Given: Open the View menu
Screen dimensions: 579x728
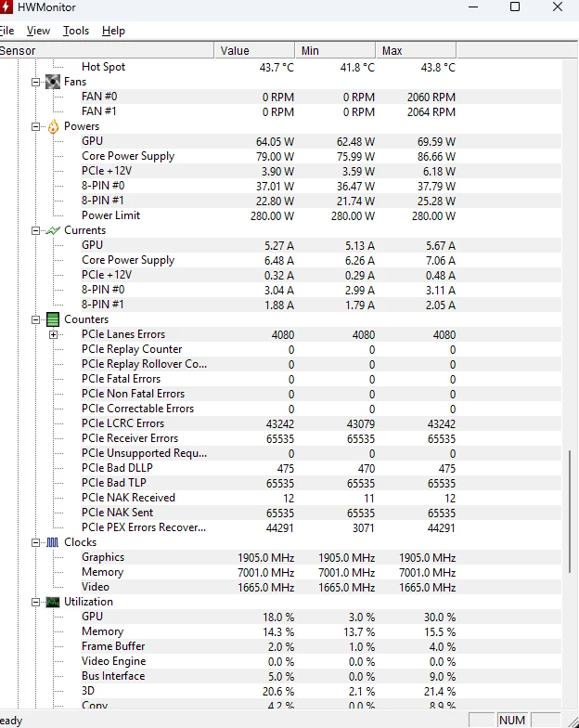Looking at the screenshot, I should tap(38, 31).
